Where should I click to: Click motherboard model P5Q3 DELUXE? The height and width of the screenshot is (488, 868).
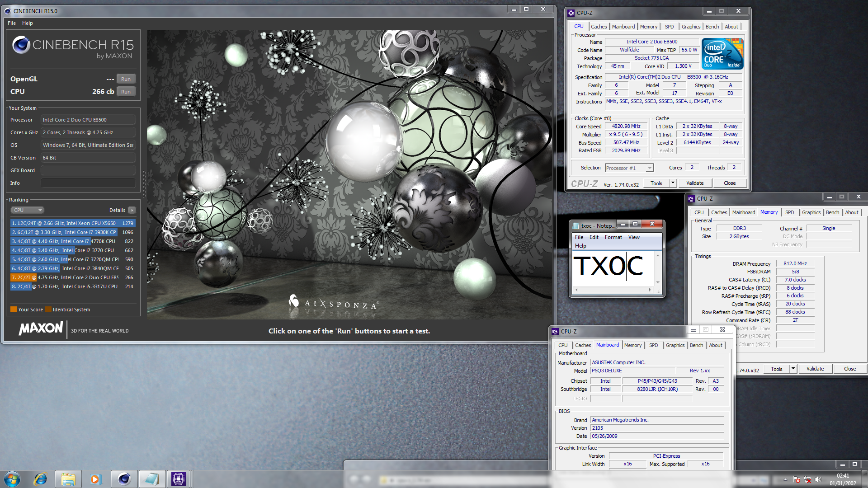pyautogui.click(x=633, y=371)
